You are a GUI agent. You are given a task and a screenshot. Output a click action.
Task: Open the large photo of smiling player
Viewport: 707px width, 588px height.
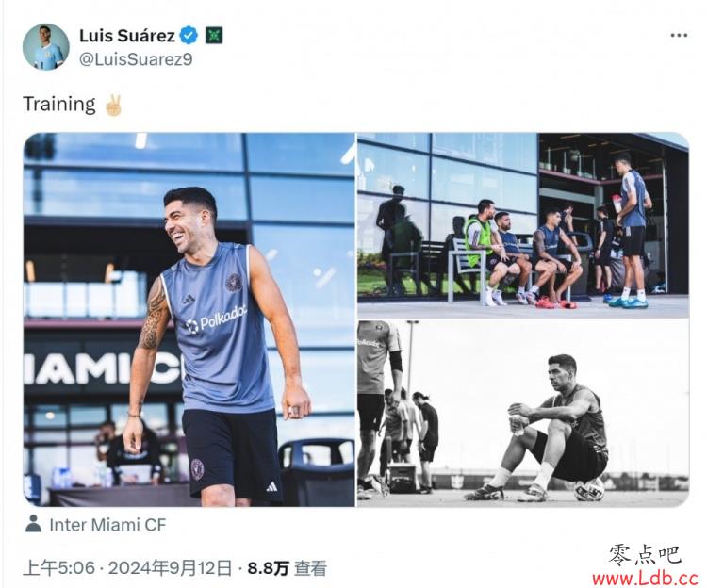189,319
